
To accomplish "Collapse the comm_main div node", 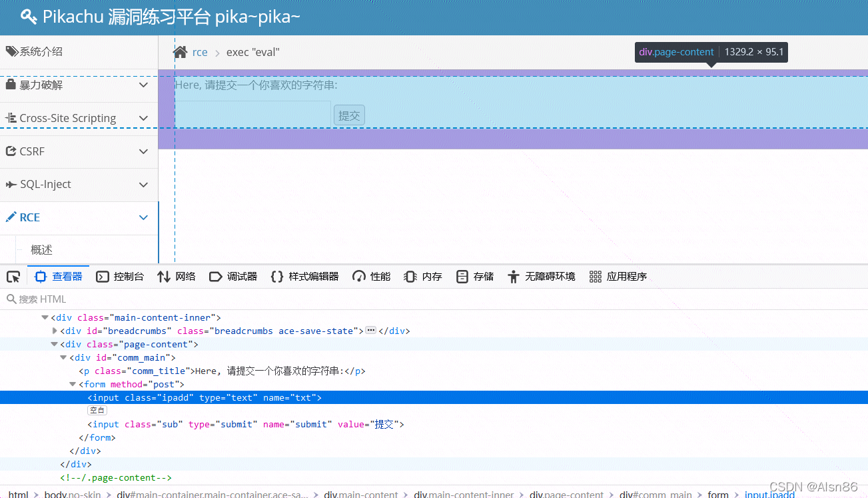I will click(x=63, y=358).
